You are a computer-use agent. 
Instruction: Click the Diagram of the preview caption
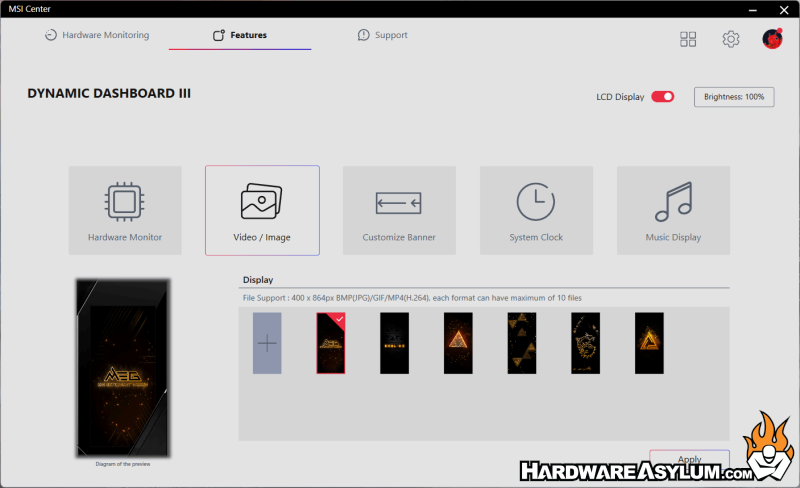[x=123, y=464]
